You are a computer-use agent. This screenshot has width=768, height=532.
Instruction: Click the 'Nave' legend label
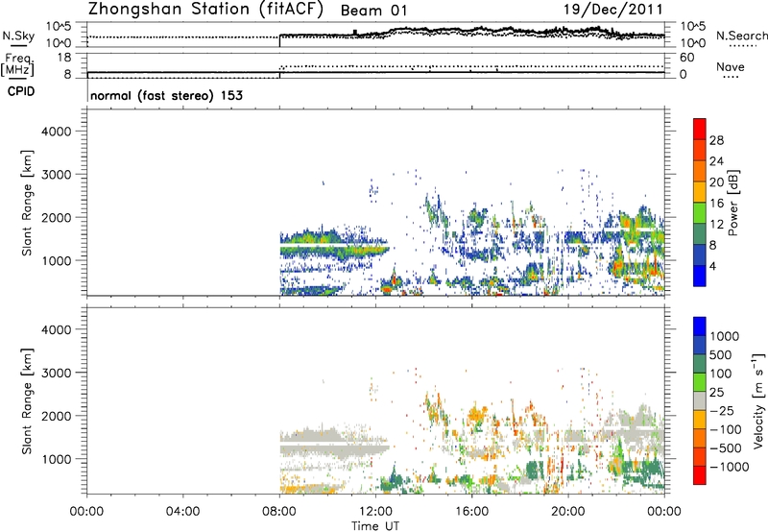tap(730, 66)
